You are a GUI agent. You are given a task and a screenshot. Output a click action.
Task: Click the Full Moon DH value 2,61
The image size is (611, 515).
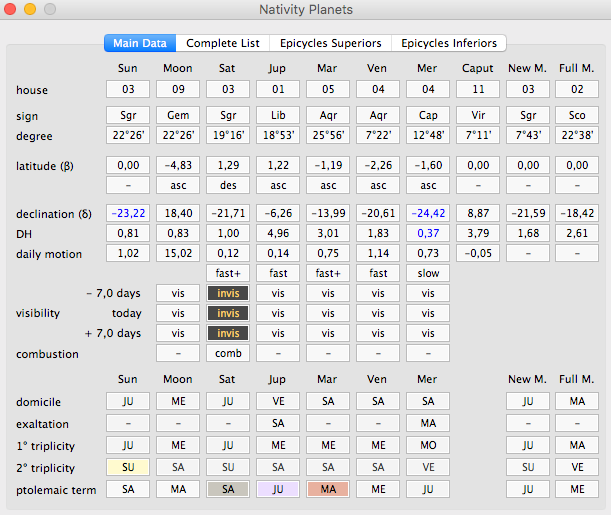[x=577, y=233]
